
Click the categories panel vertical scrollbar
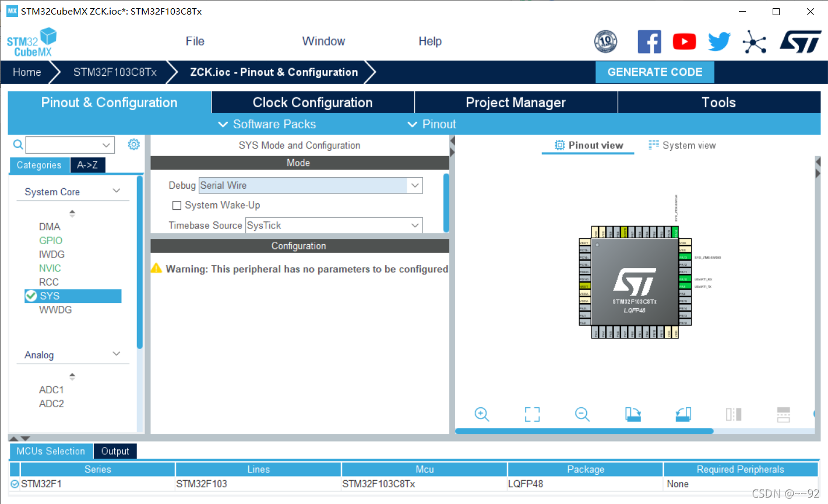pyautogui.click(x=139, y=262)
